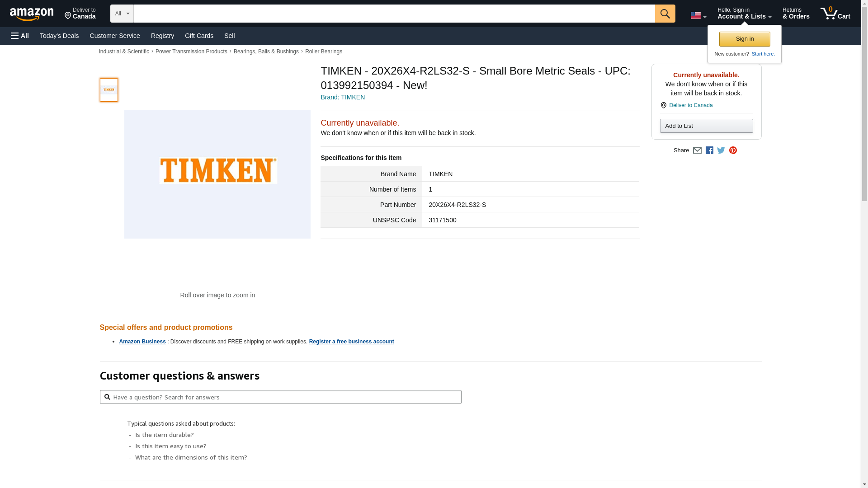The height and width of the screenshot is (488, 868).
Task: Select the TIMKEN product thumbnail
Action: (109, 90)
